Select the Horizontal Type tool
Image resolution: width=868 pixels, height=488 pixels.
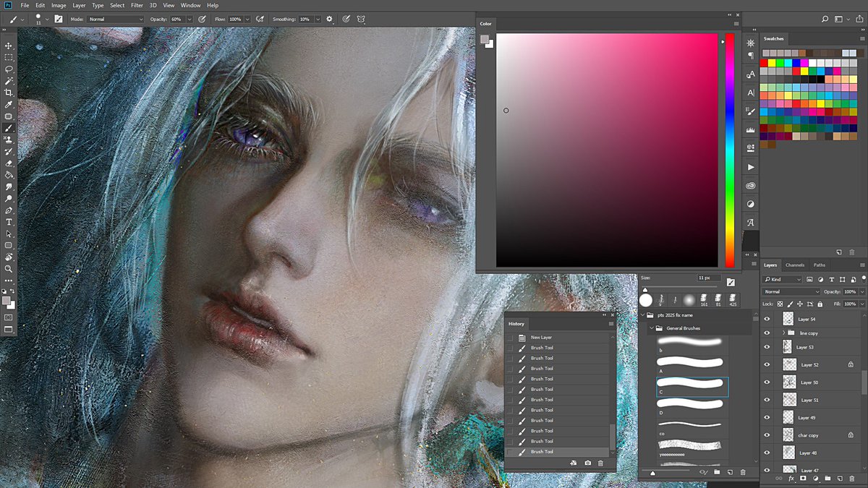9,223
